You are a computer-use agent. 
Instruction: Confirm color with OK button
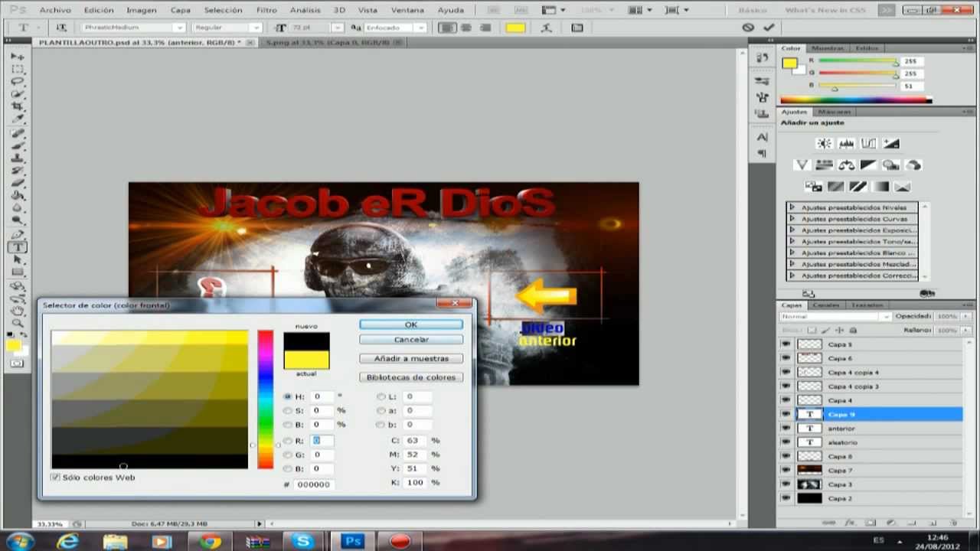click(x=411, y=324)
